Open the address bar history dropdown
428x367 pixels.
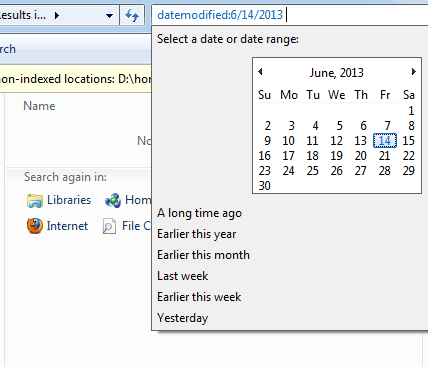click(109, 16)
